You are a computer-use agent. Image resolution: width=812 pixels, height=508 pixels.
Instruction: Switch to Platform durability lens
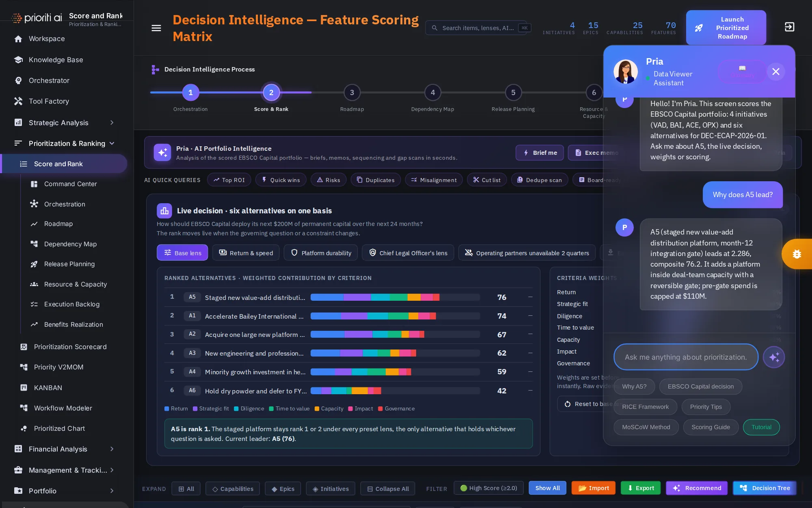point(321,253)
